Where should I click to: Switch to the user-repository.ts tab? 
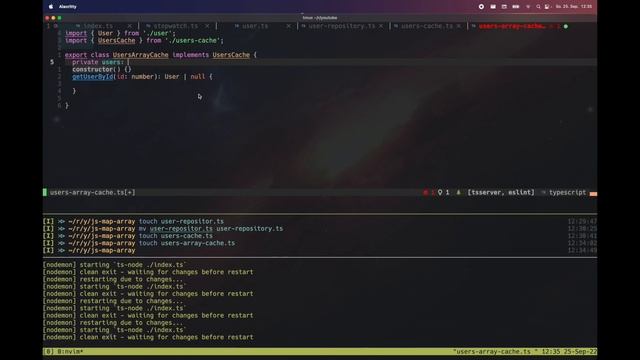click(x=341, y=26)
